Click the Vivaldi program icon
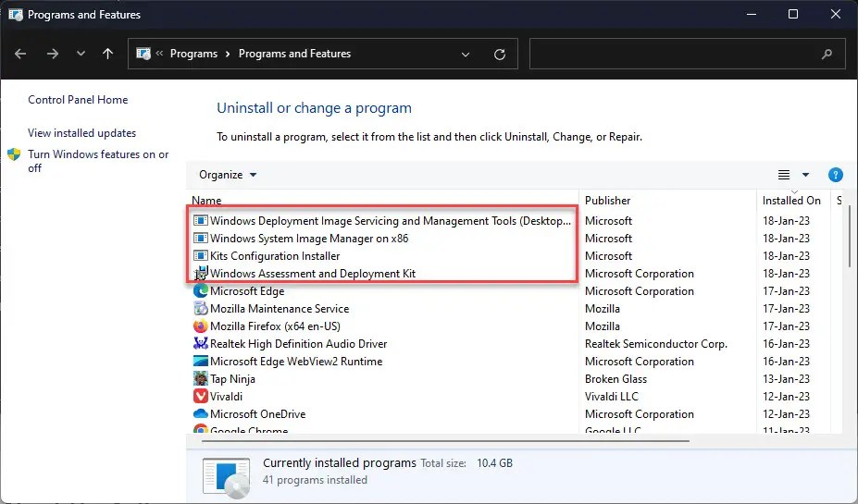The image size is (858, 504). [201, 397]
